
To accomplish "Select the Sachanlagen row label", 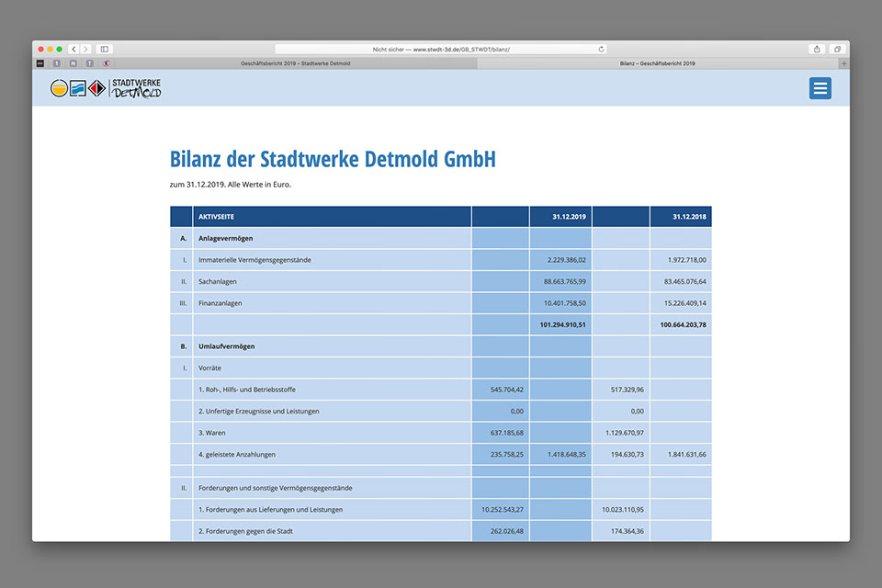I will [216, 281].
